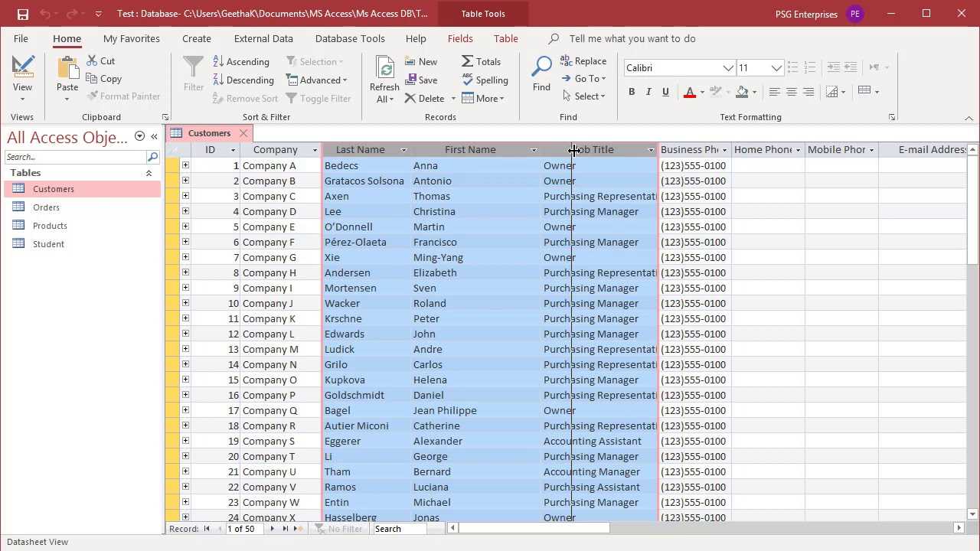Click Replace in Find group
This screenshot has height=551, width=980.
[583, 61]
